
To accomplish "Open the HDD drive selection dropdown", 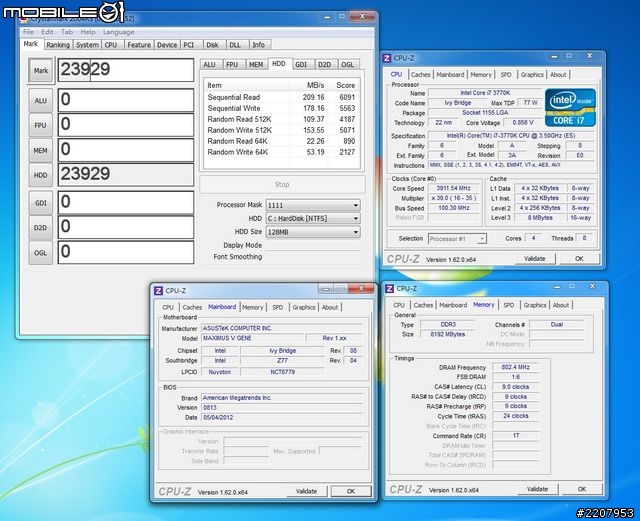I will 313,218.
